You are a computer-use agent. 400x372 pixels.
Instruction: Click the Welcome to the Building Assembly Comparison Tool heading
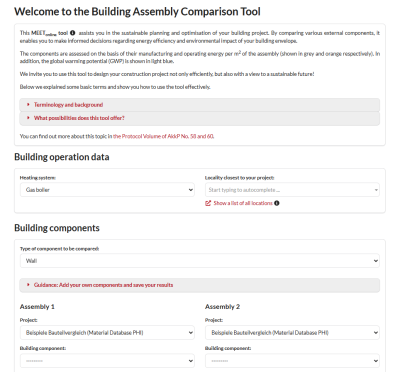(x=137, y=12)
